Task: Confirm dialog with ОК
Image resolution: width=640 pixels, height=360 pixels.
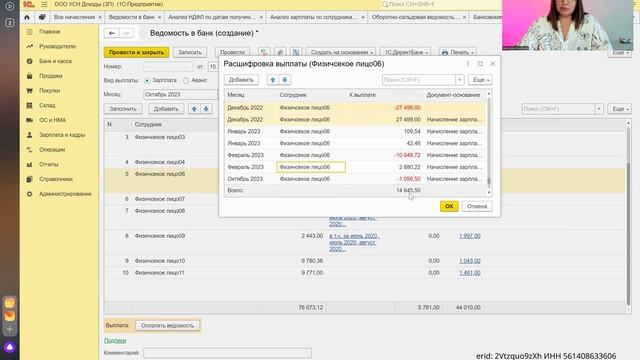Action: click(449, 206)
